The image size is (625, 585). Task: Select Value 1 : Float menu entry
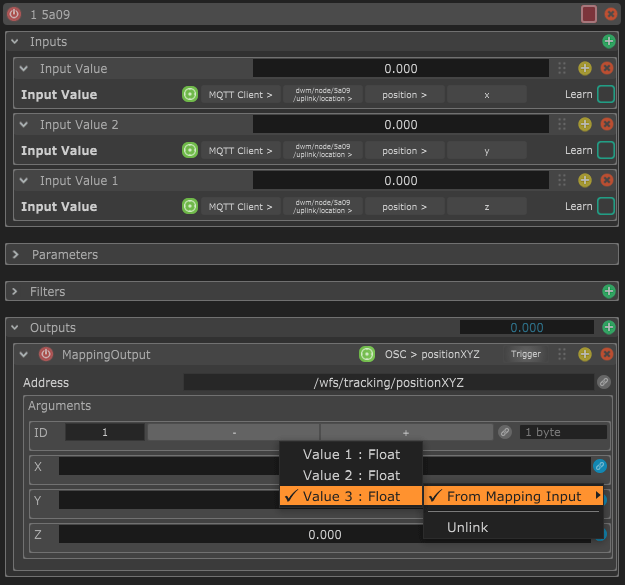click(x=351, y=454)
